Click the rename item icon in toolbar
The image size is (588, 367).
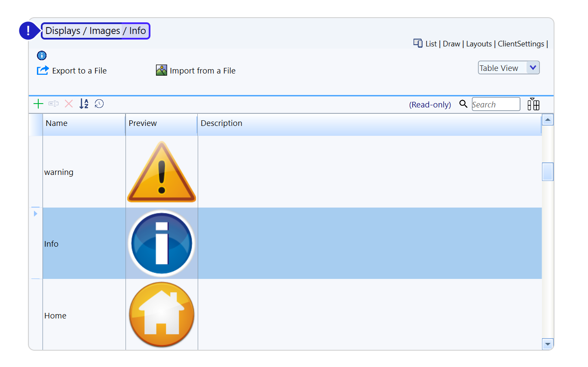coord(53,104)
